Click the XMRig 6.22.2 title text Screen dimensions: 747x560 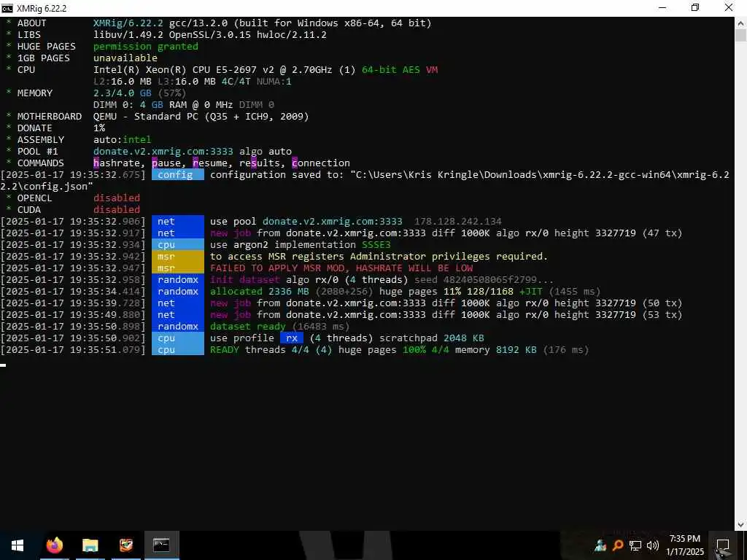42,9
